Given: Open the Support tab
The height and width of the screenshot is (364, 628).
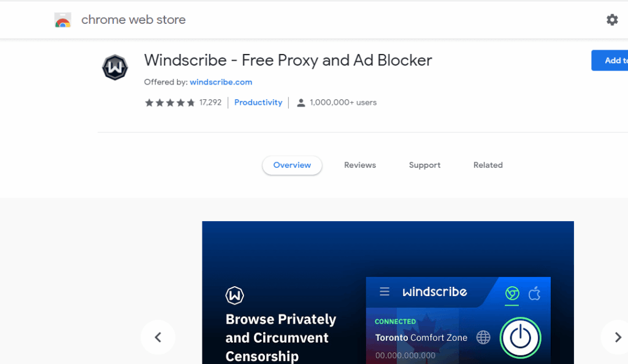Looking at the screenshot, I should coord(424,165).
